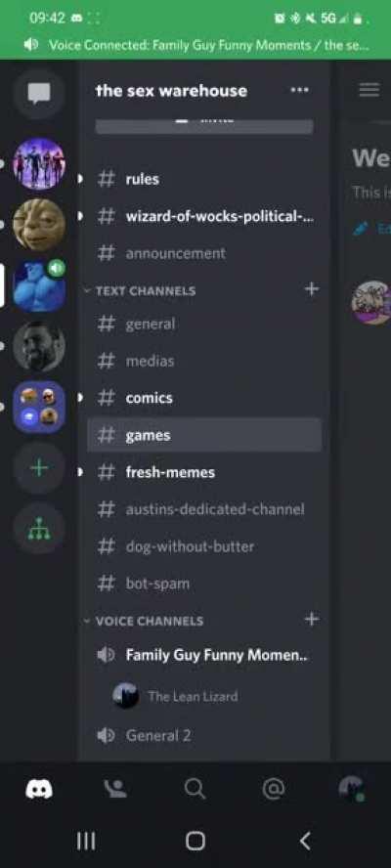
Task: Tap the Voice Connected green banner
Action: pyautogui.click(x=195, y=45)
